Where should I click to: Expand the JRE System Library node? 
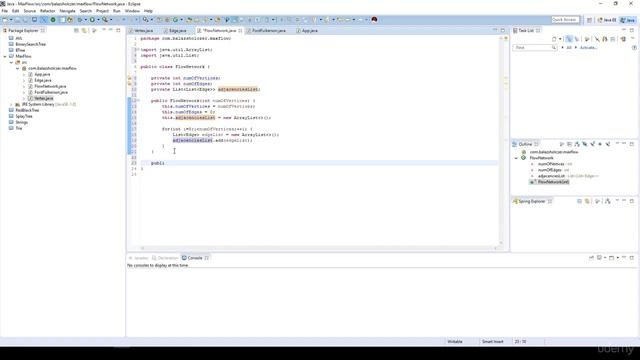click(11, 104)
